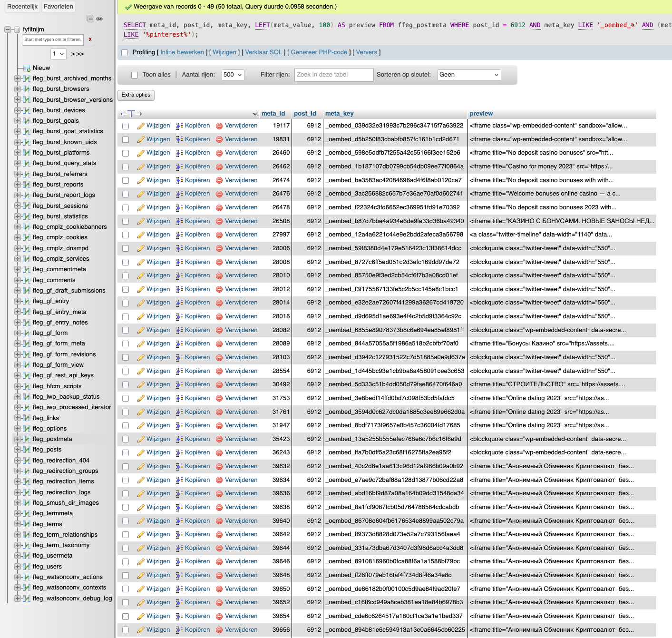The width and height of the screenshot is (672, 638).
Task: Click the Zoek in deze tabel field
Action: (x=334, y=75)
